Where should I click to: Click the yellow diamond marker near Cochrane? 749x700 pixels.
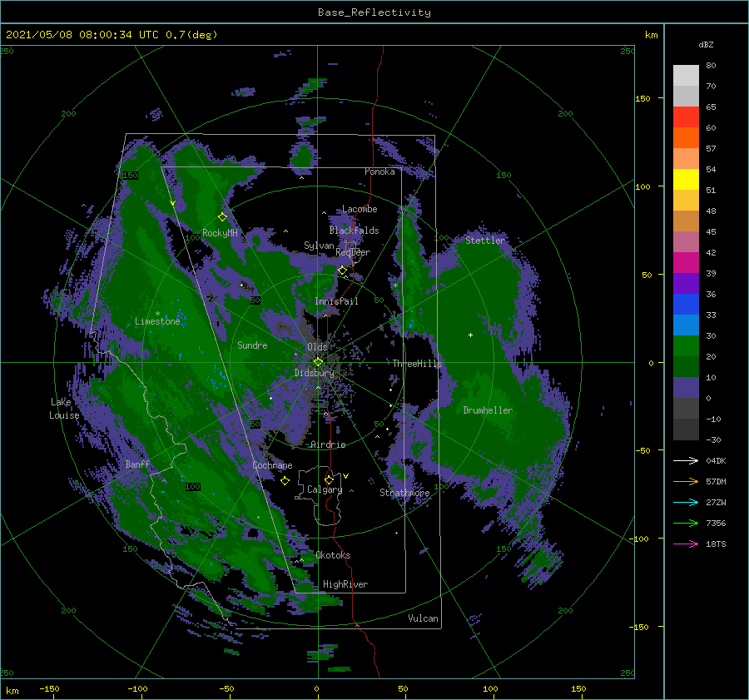tap(285, 481)
